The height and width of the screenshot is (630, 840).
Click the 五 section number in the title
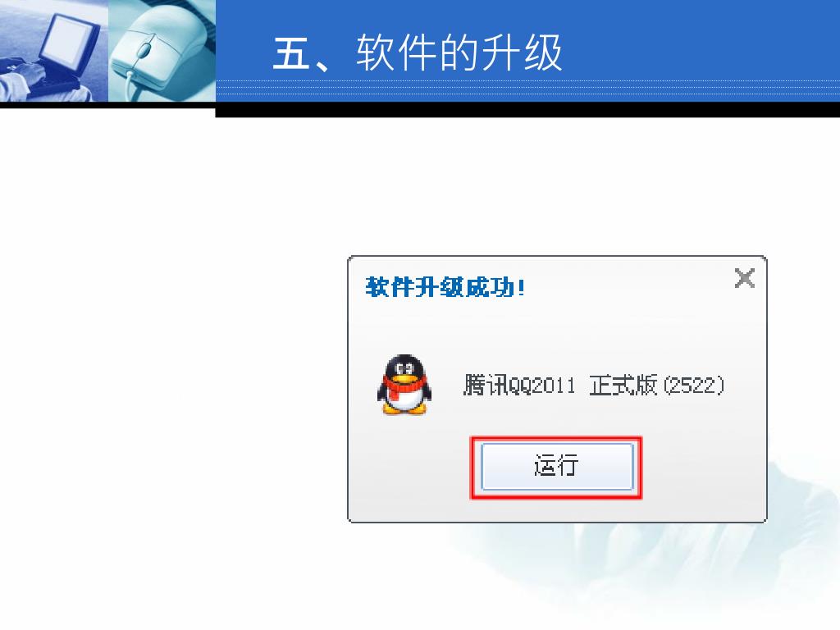click(291, 52)
